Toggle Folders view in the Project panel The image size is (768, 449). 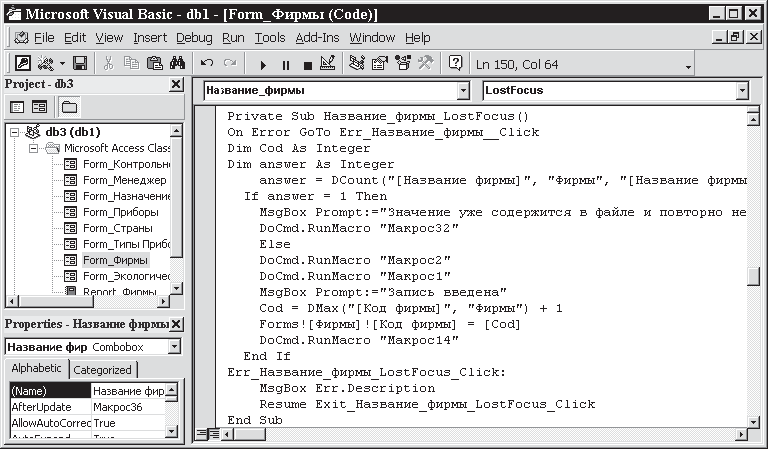pyautogui.click(x=68, y=107)
